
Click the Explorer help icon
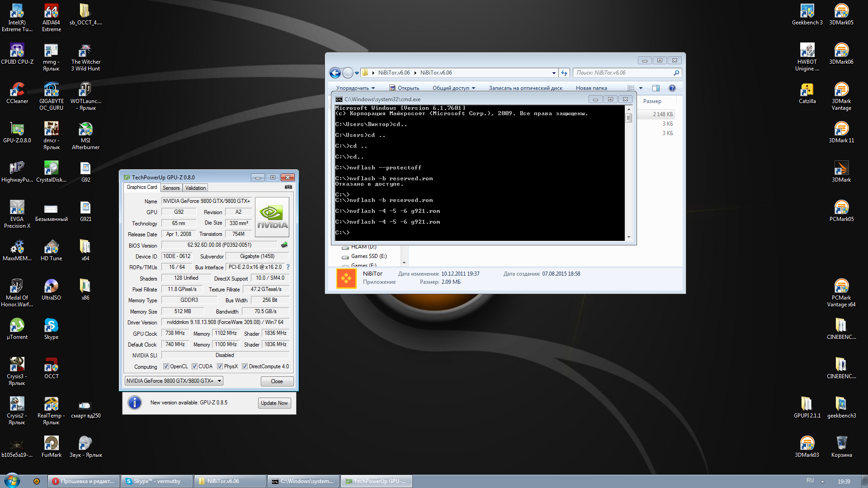(672, 88)
